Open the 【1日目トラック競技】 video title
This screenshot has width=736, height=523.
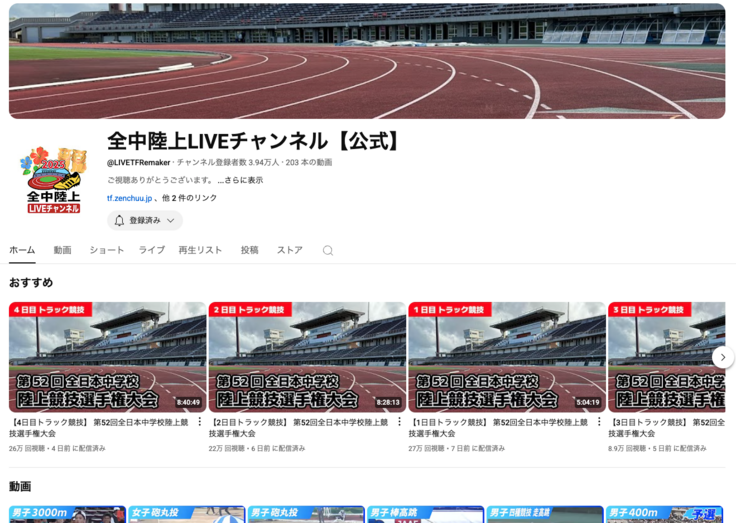498,428
